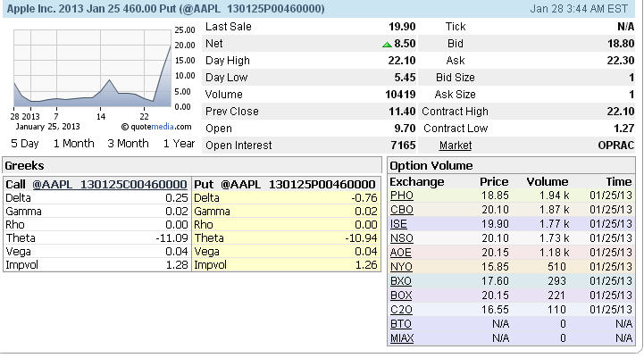
Task: Select Ask value 22.30
Action: [x=621, y=61]
